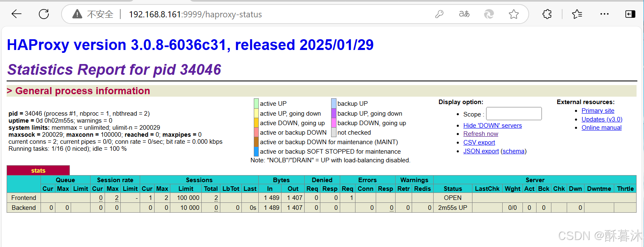The width and height of the screenshot is (644, 247).
Task: Open the not-secure warning triangle icon
Action: [77, 14]
